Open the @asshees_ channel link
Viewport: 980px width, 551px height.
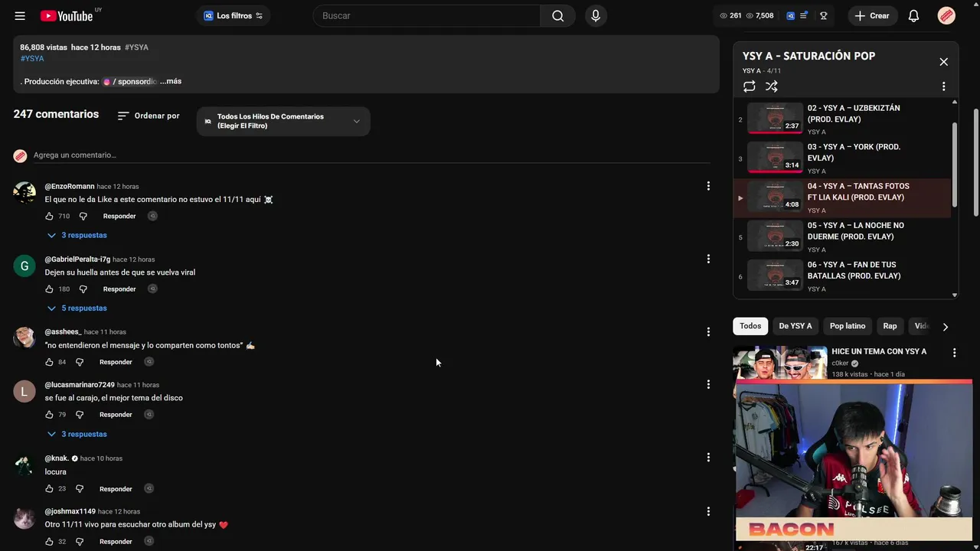point(63,332)
